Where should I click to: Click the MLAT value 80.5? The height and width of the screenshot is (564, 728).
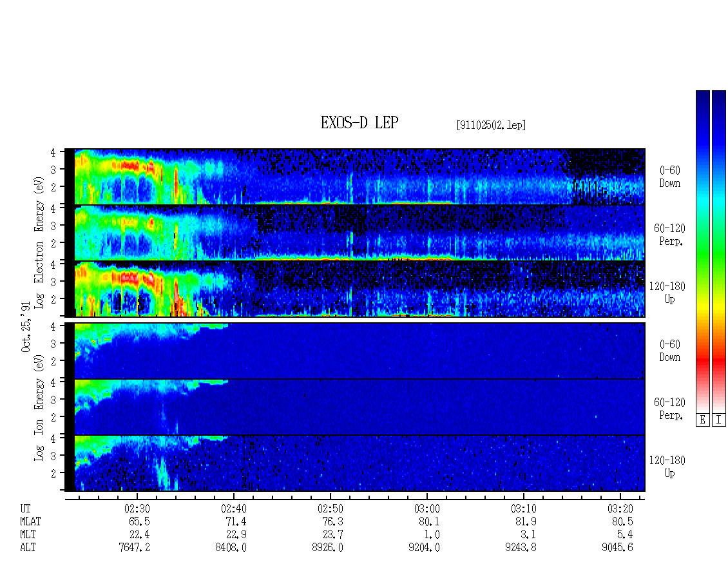pyautogui.click(x=622, y=521)
